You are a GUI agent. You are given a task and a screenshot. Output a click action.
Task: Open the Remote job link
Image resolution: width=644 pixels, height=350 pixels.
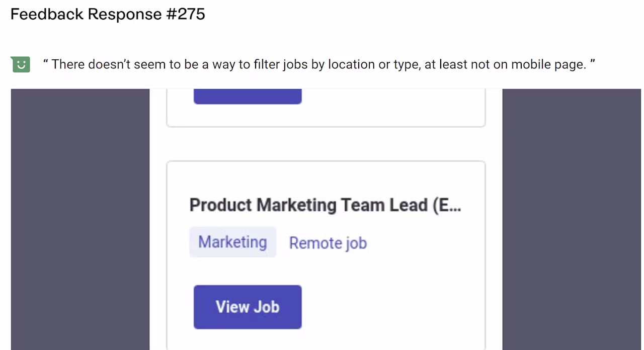(x=328, y=243)
